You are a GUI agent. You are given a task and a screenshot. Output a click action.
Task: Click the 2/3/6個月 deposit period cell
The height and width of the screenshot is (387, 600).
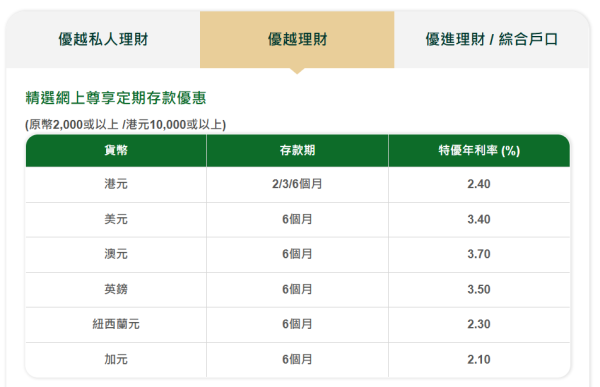pos(297,184)
